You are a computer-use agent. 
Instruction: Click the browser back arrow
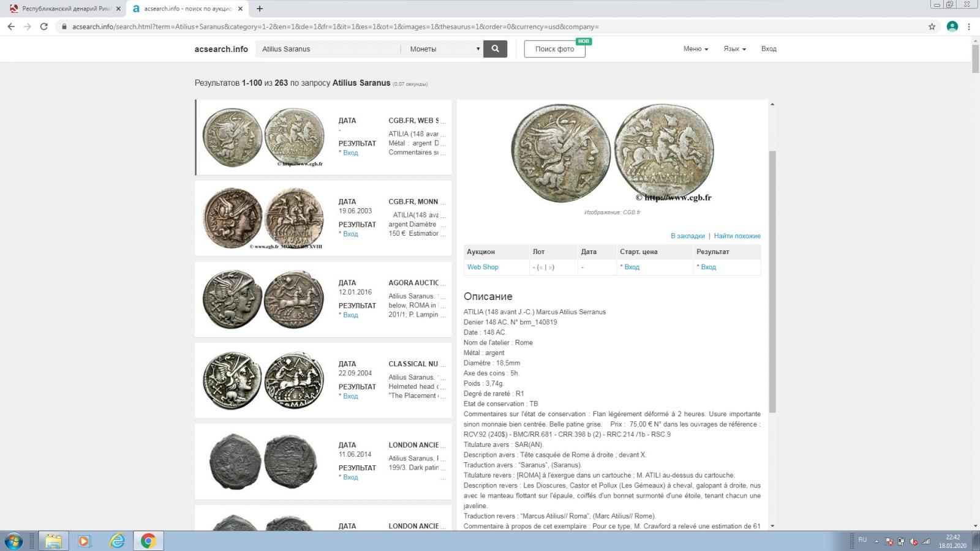11,26
